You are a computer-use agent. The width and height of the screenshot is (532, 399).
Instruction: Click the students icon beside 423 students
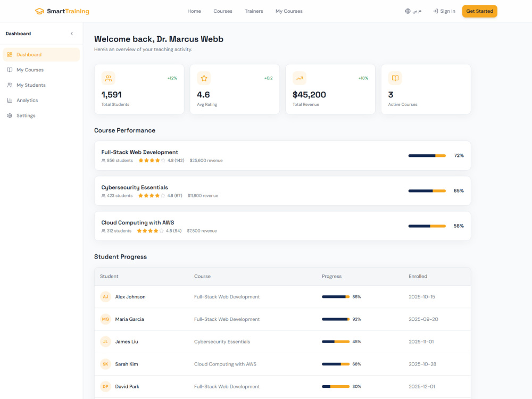tap(104, 196)
